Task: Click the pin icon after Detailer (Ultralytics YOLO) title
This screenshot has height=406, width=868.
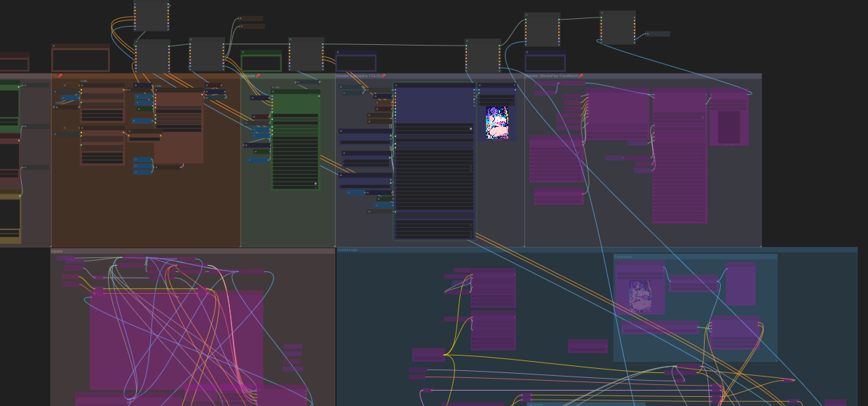Action: coord(383,76)
